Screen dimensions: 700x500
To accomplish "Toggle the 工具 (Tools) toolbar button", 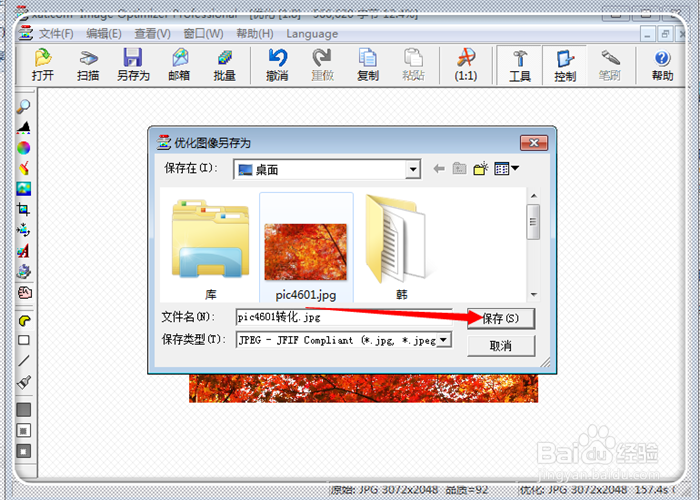I will 520,65.
